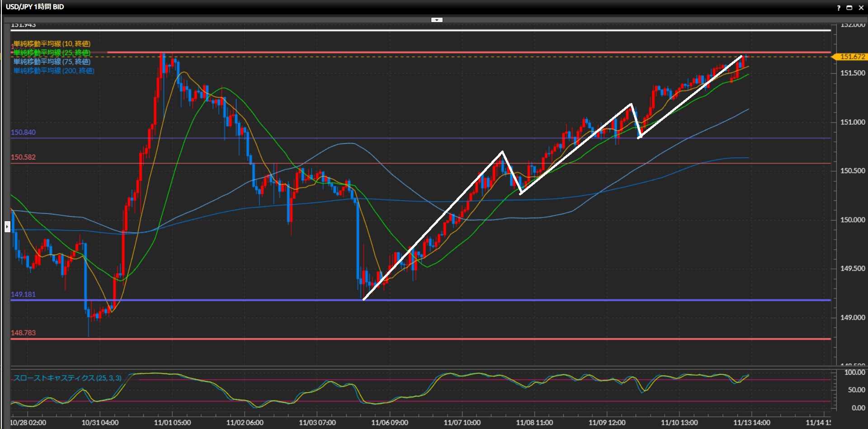
Task: Open the スローストキャスティクス (25, 3, 3) indicator label
Action: pyautogui.click(x=67, y=378)
